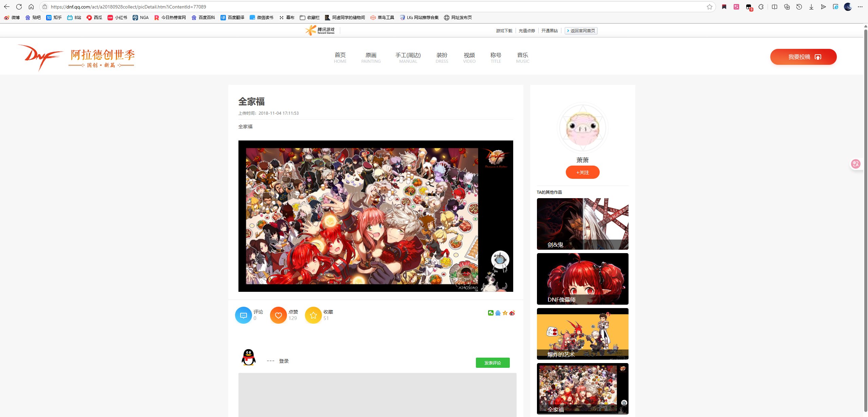868x417 pixels.
Task: Click the blue 评论 comment icon
Action: point(244,315)
